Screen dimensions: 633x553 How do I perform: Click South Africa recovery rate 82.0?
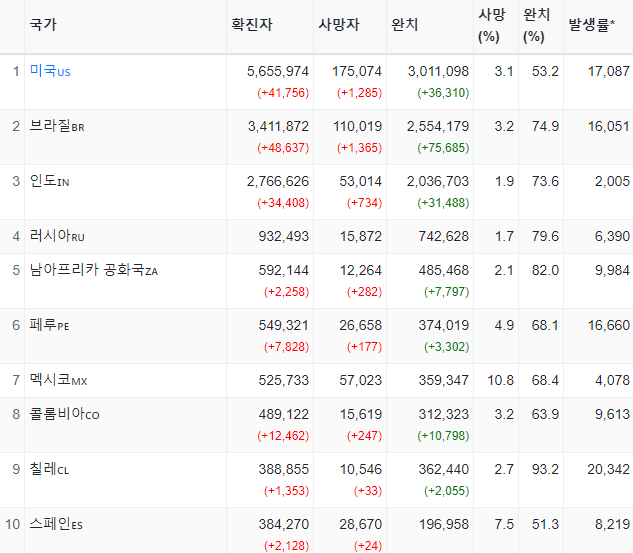click(x=545, y=270)
